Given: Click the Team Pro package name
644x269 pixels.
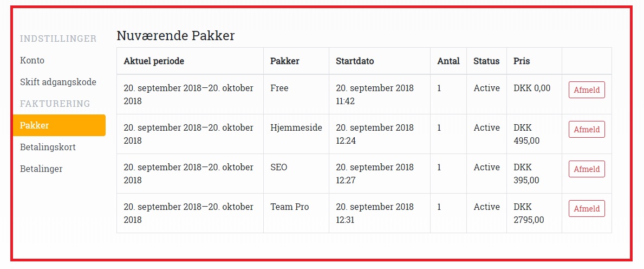Looking at the screenshot, I should pos(290,207).
